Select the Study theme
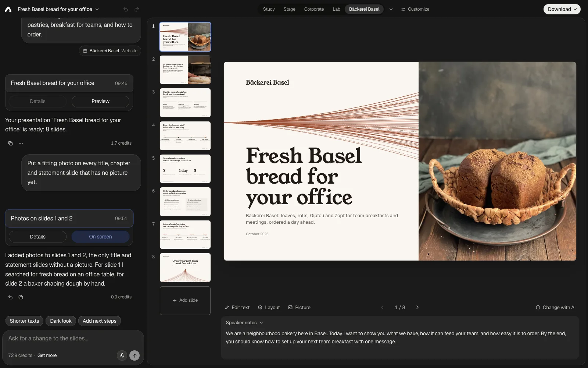Screen dimensions: 588x368 point(269,9)
